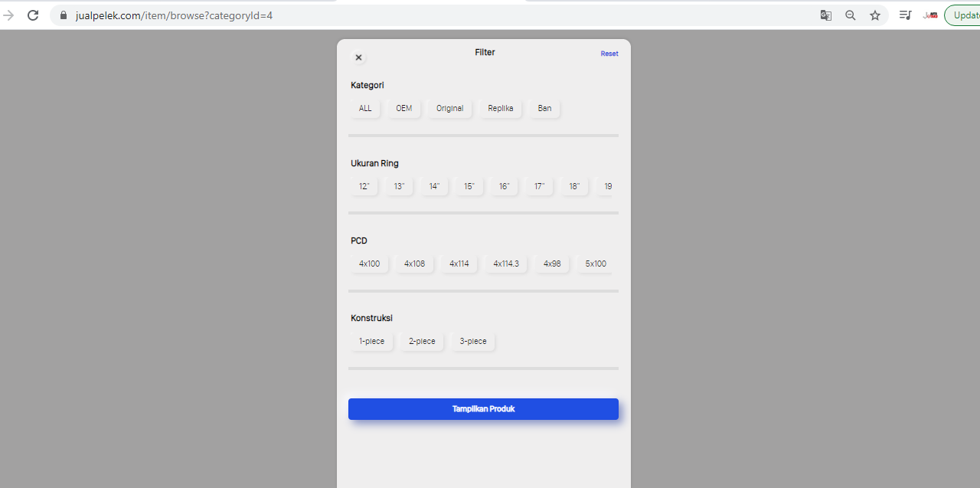
Task: Click the Reset filter link
Action: coord(609,54)
